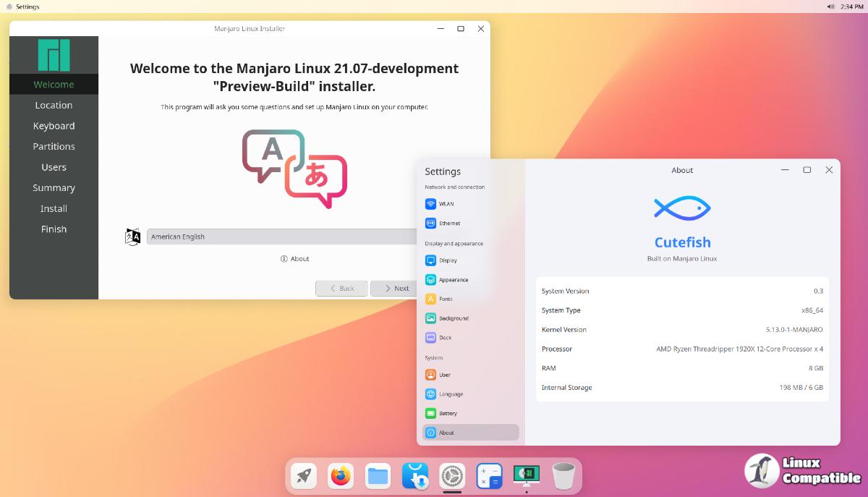The image size is (868, 497).
Task: Open the User settings item
Action: tap(444, 375)
